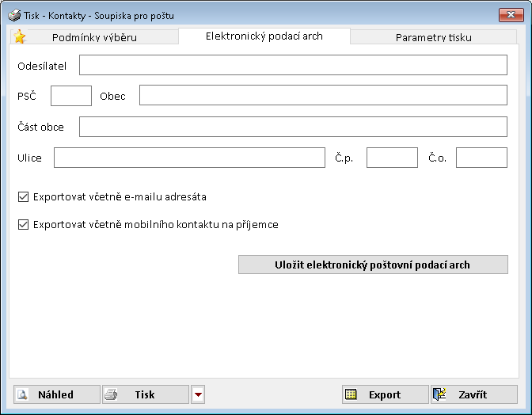Click the Odesílatel input field
Image resolution: width=532 pixels, height=415 pixels.
coord(292,65)
